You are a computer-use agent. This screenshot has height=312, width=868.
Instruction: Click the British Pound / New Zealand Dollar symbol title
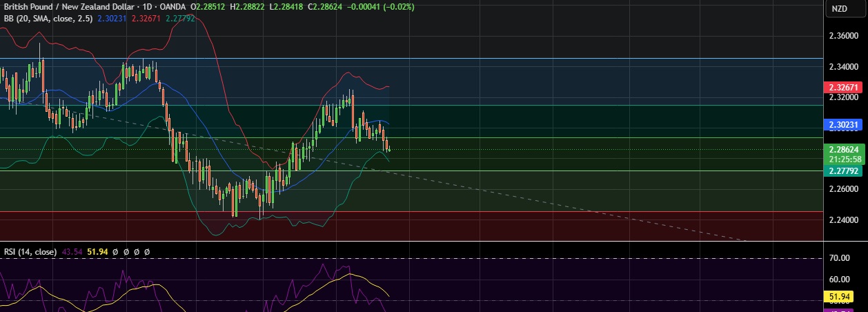point(68,7)
